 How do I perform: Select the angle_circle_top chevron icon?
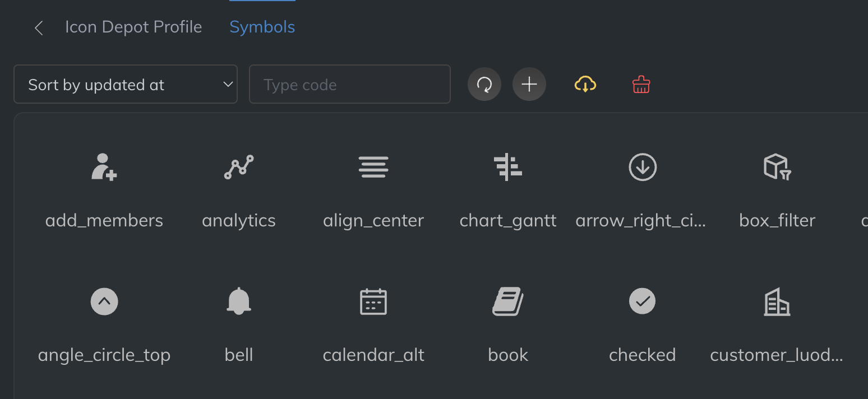104,301
